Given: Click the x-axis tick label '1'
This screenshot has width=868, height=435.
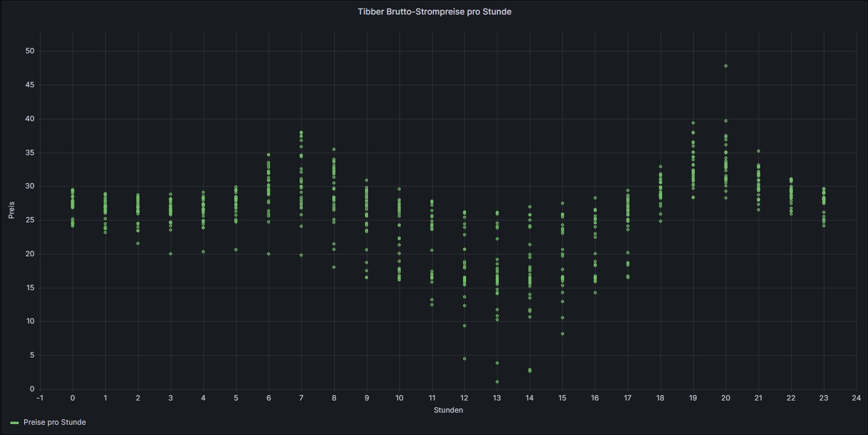Looking at the screenshot, I should click(x=105, y=398).
